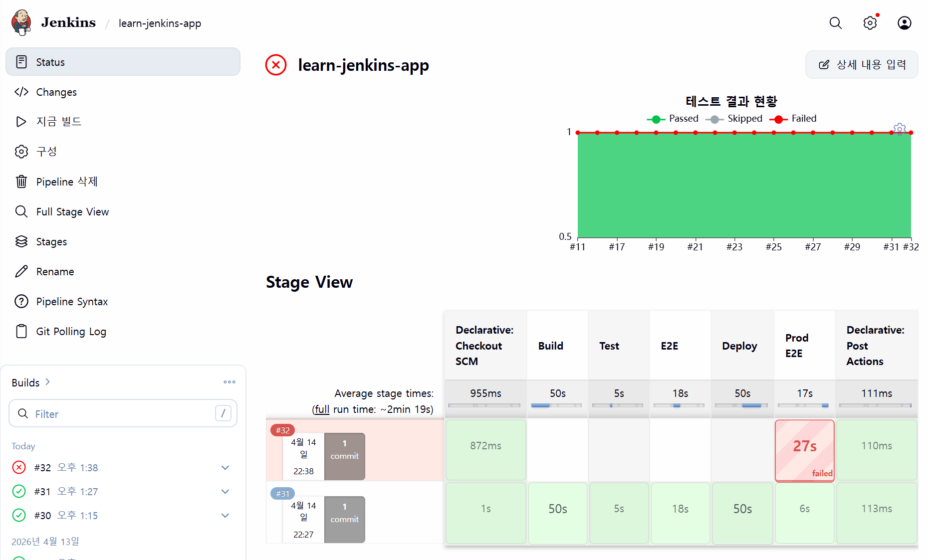This screenshot has height=560, width=928.
Task: Click the 상세 내용 입력 button
Action: coord(862,65)
